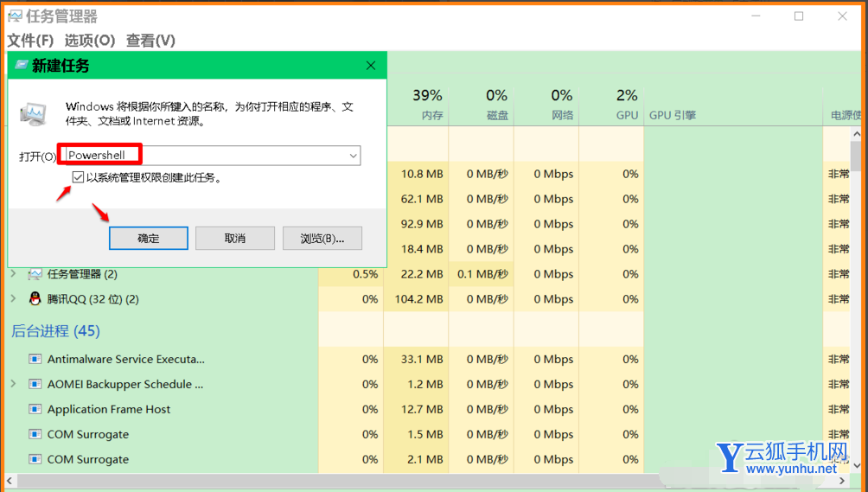Click the 0.1 MB/秒 disk cell
The width and height of the screenshot is (868, 492).
(x=482, y=274)
